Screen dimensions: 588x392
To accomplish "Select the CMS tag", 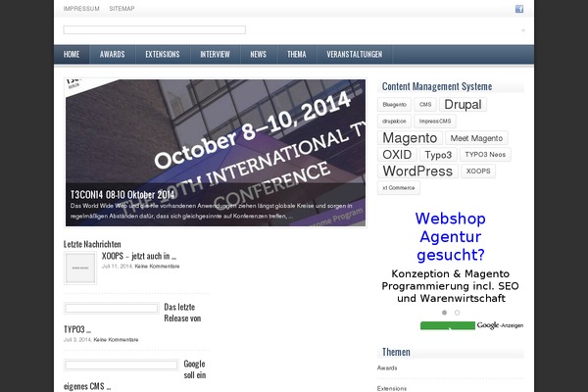I will click(425, 105).
